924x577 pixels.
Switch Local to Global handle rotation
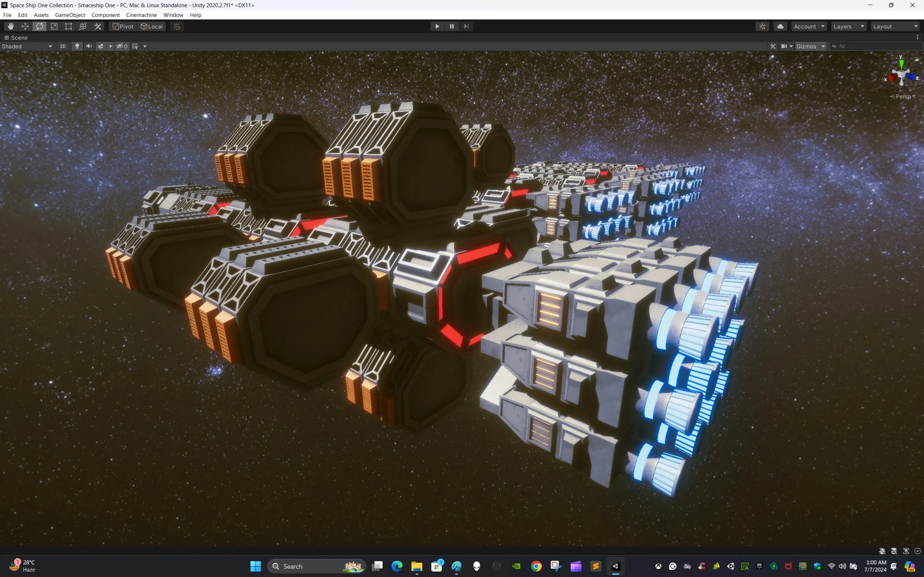click(151, 26)
